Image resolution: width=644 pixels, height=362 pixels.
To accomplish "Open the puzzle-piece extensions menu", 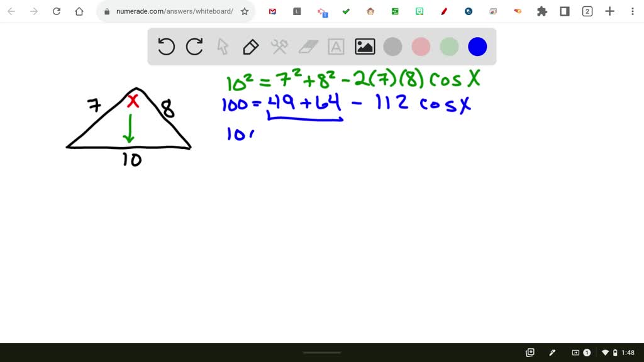I will [541, 11].
